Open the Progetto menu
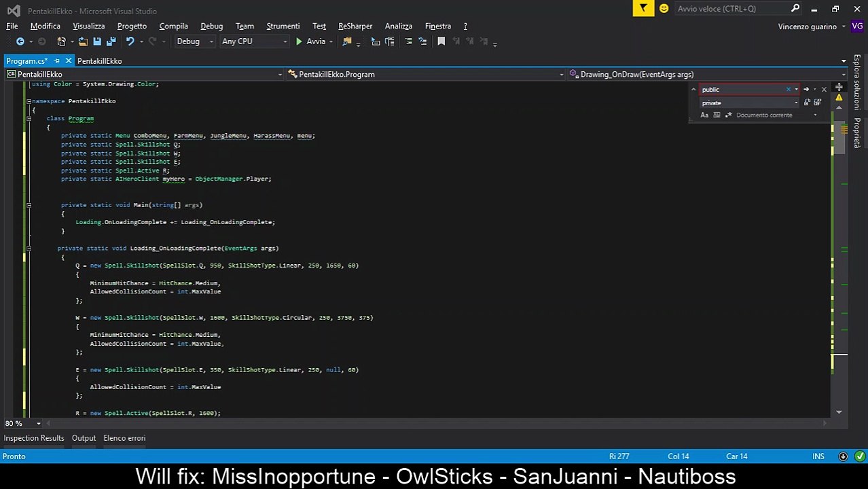The height and width of the screenshot is (489, 868). point(132,26)
